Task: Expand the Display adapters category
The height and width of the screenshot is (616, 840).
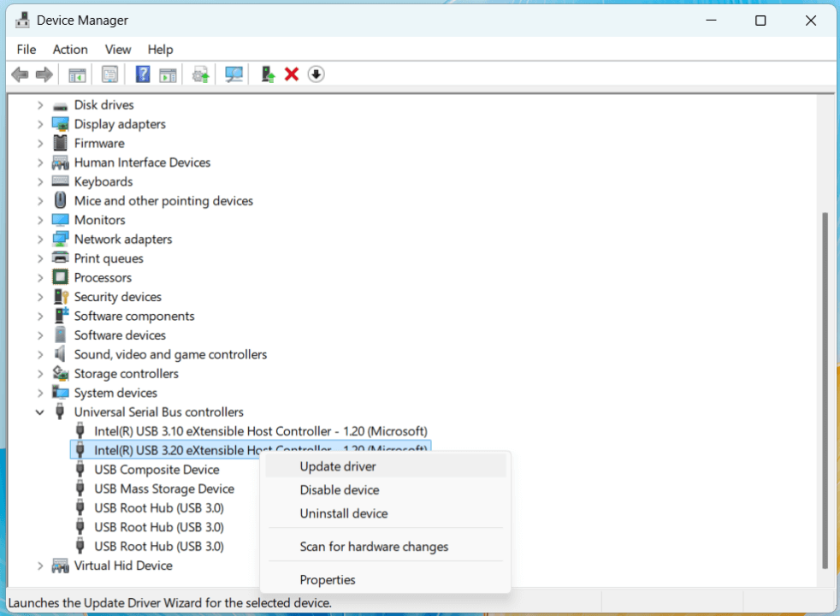Action: (39, 123)
